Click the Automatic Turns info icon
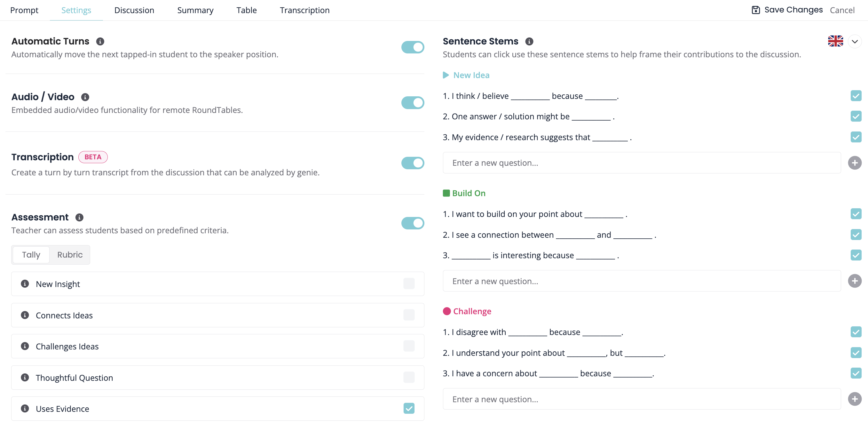This screenshot has width=868, height=423. tap(100, 41)
